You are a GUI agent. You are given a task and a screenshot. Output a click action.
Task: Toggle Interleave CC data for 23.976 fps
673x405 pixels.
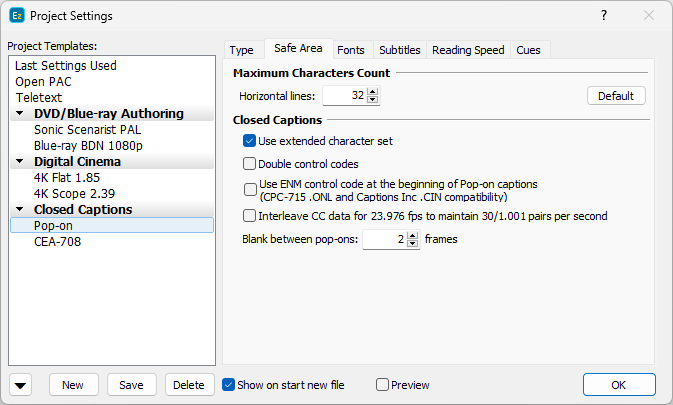[250, 215]
